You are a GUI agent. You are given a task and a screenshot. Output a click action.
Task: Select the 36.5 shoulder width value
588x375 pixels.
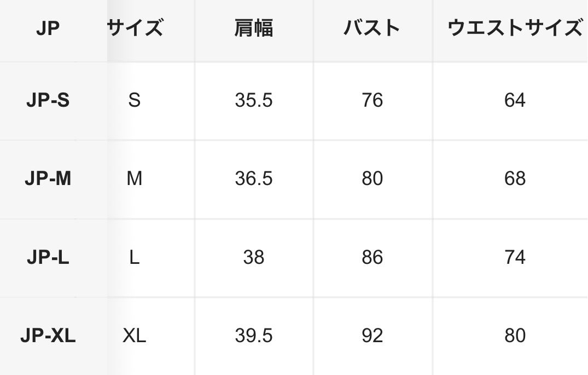tap(253, 178)
